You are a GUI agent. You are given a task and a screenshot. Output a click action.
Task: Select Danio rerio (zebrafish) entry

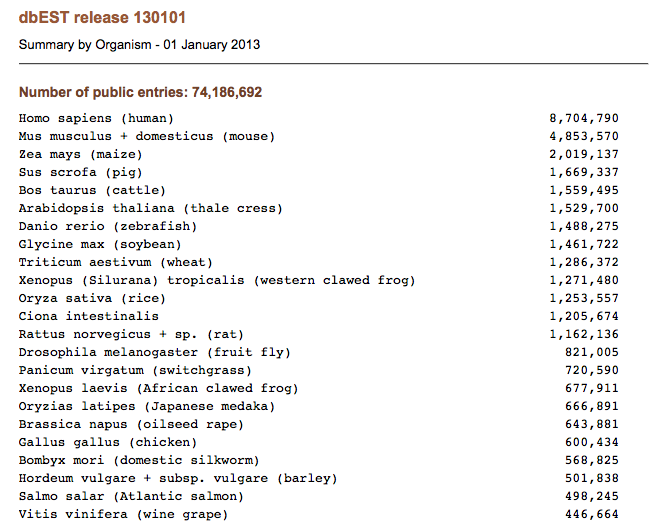(108, 227)
